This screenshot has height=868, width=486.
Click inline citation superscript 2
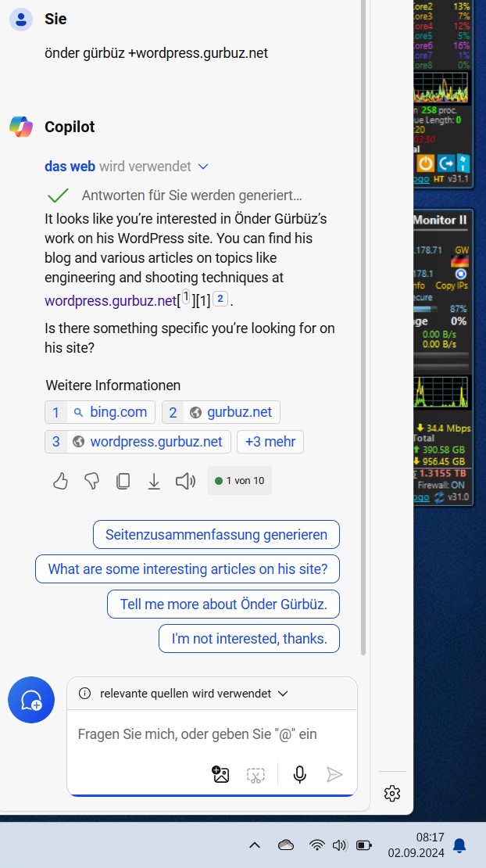tap(220, 299)
